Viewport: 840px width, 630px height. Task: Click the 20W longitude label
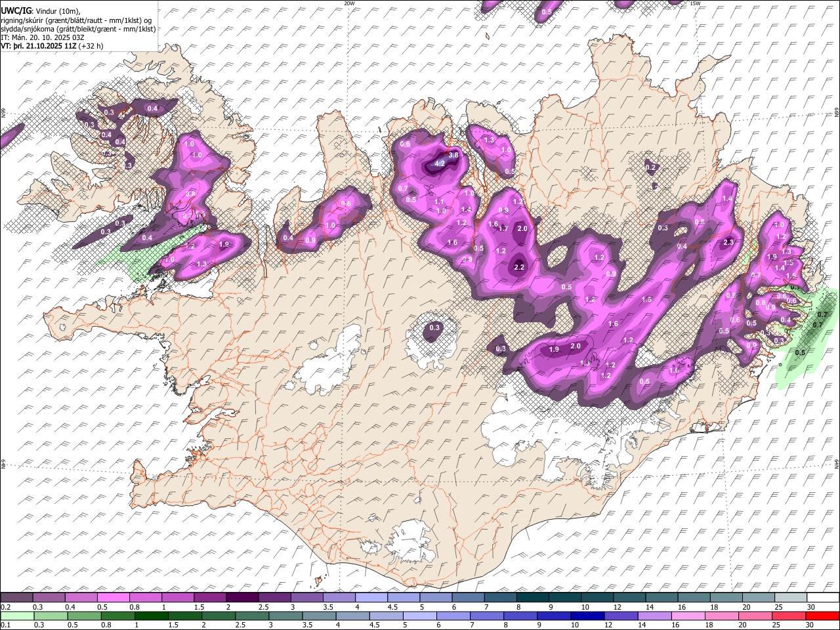(349, 3)
